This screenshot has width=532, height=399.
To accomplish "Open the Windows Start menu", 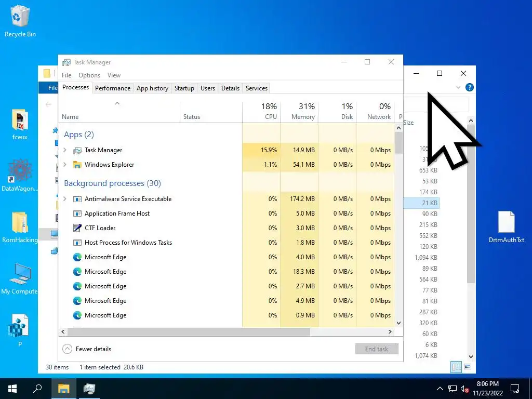I will [12, 389].
